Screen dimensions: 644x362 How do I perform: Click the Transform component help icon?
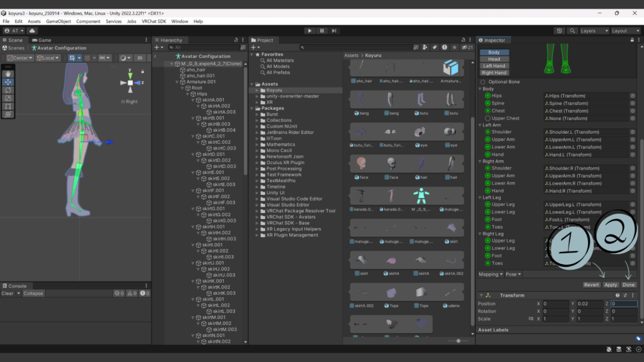click(x=617, y=295)
